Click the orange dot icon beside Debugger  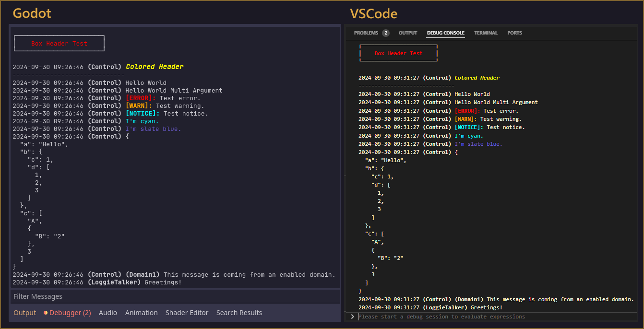[46, 313]
